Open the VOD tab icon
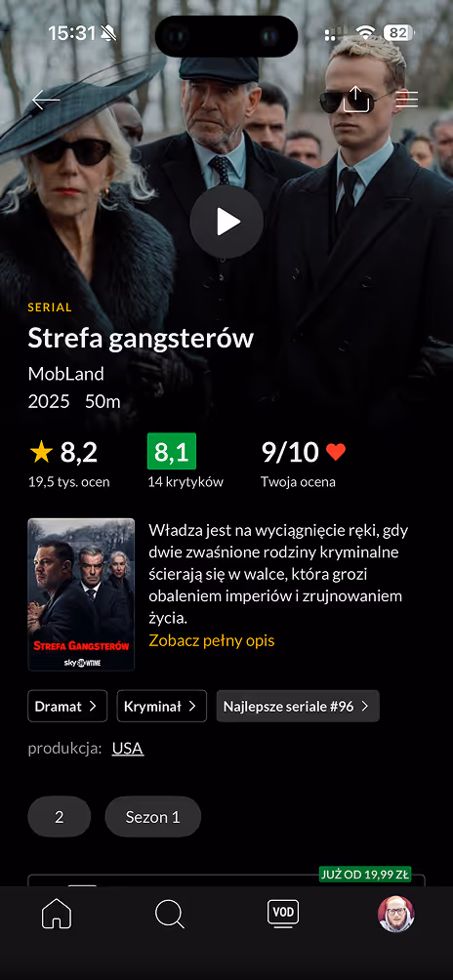This screenshot has height=980, width=453. click(x=283, y=914)
